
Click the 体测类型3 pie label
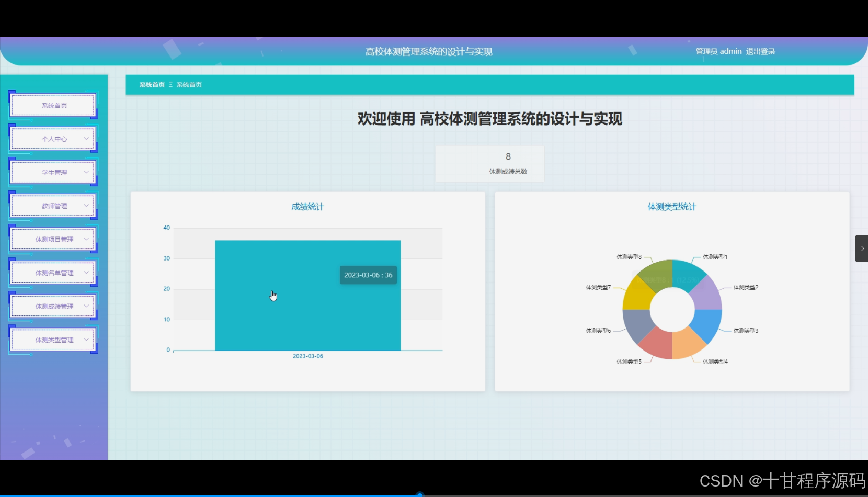click(746, 331)
